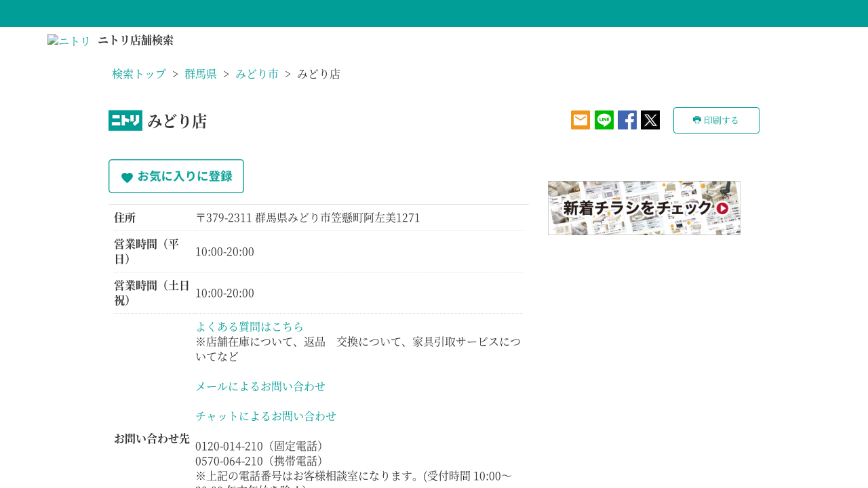Click the ニトリ店舗検索 header title

[x=136, y=40]
